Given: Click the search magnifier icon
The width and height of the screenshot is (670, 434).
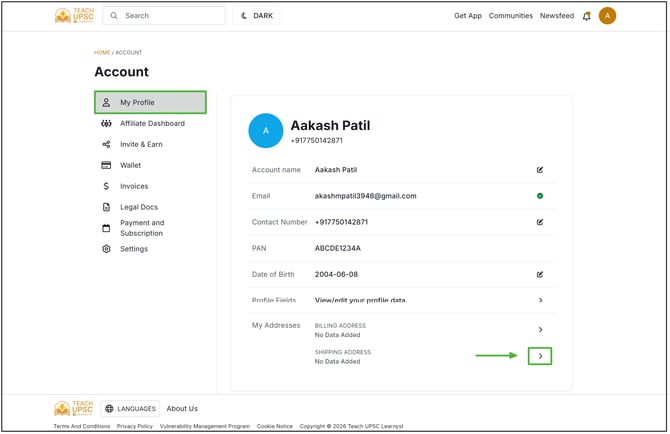Looking at the screenshot, I should [x=114, y=16].
